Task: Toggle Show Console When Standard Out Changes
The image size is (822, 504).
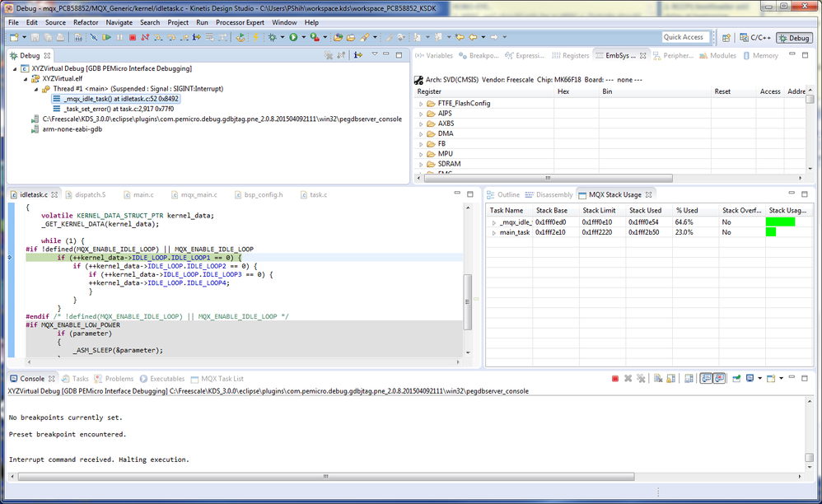Action: click(706, 378)
